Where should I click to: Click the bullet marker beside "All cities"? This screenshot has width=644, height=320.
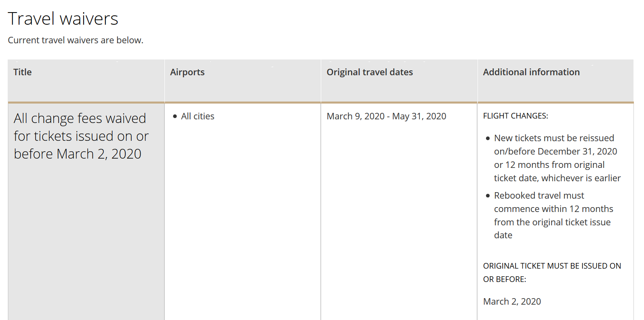[175, 117]
